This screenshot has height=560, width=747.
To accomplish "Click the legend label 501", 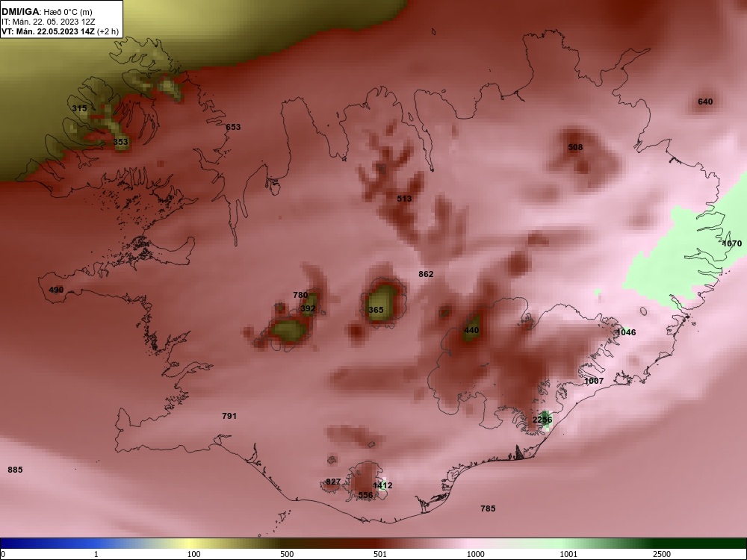I will coord(380,554).
